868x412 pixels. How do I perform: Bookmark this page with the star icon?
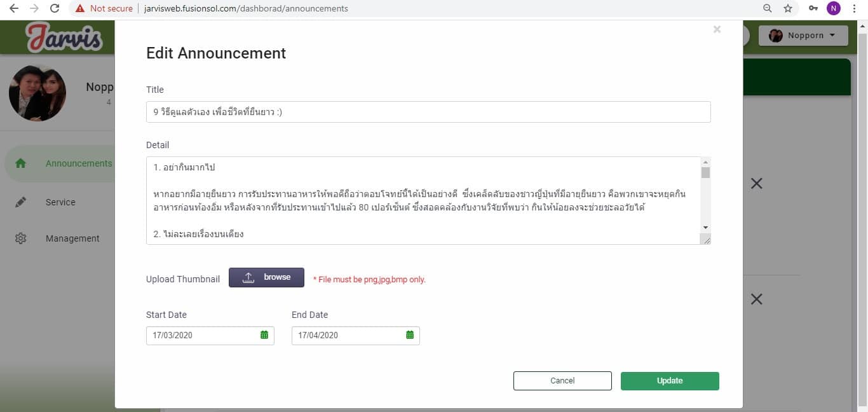click(788, 8)
